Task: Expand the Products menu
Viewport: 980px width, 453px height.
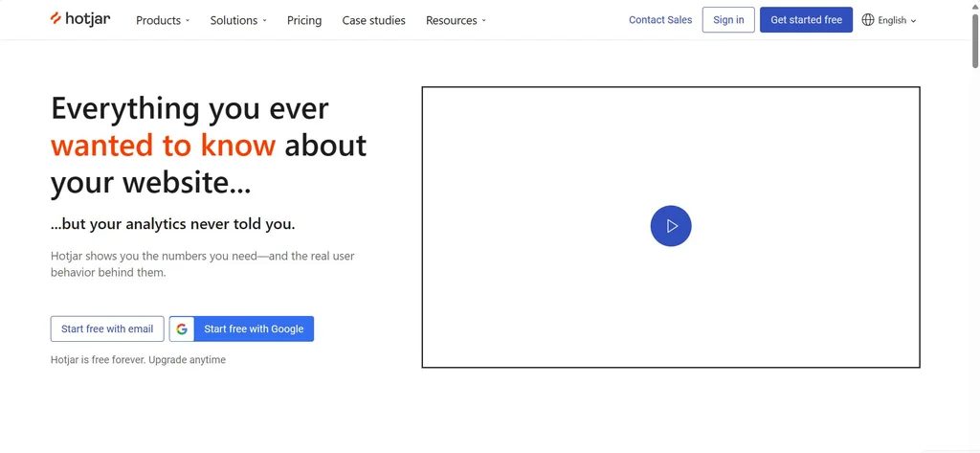Action: 163,21
